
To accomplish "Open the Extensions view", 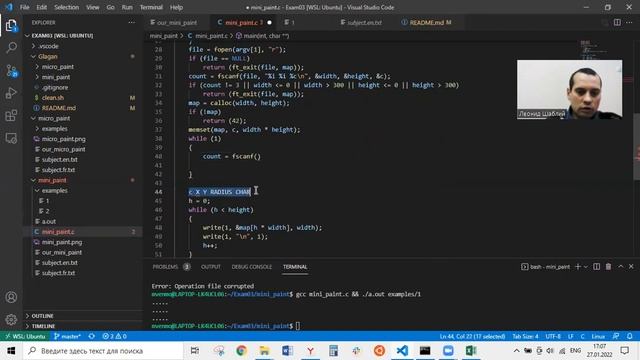I will [x=11, y=116].
